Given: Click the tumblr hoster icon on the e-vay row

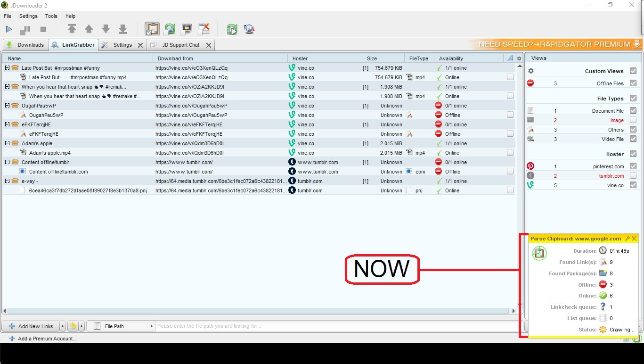Looking at the screenshot, I should (292, 181).
